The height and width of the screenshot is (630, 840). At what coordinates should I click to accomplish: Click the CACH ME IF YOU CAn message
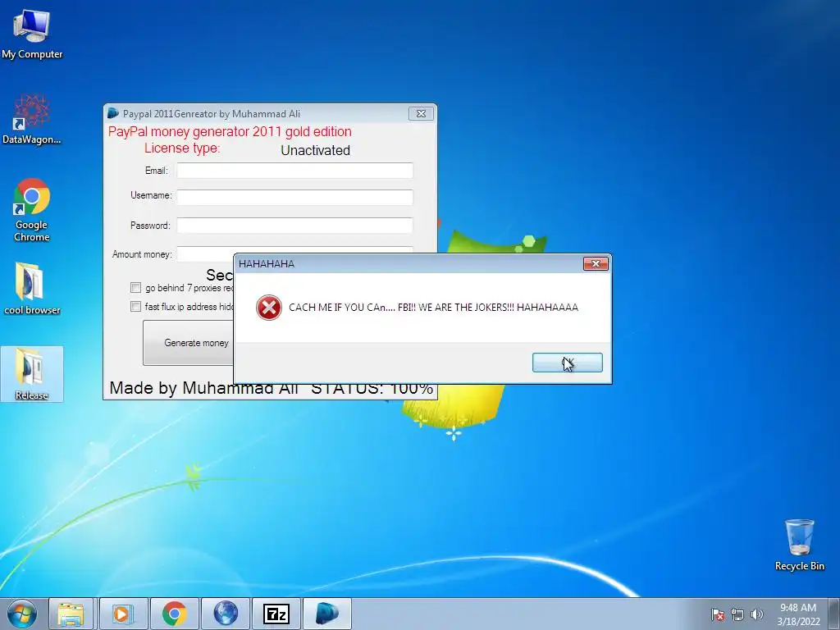[433, 308]
